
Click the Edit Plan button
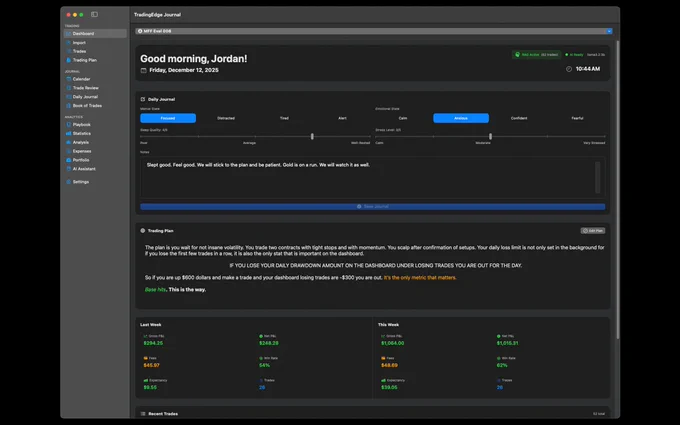tap(593, 231)
